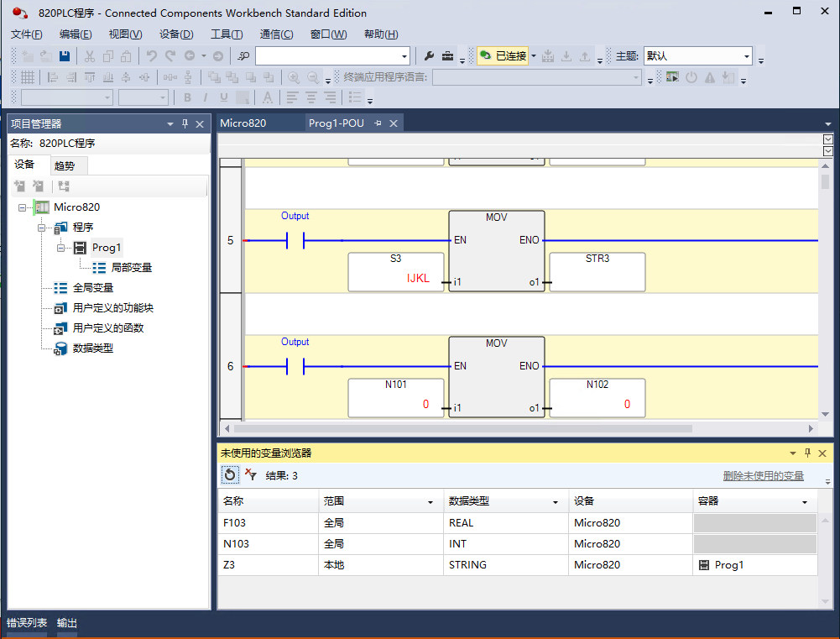Refresh the unused variable browser results

tap(230, 474)
